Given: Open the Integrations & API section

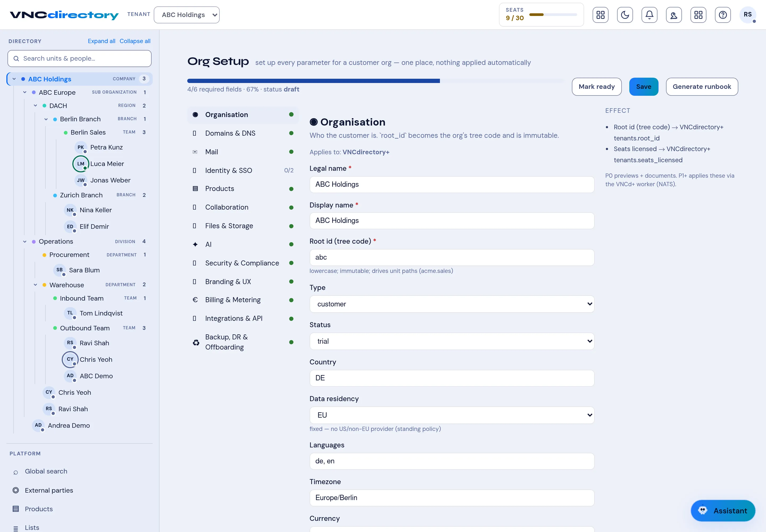Looking at the screenshot, I should (x=243, y=318).
